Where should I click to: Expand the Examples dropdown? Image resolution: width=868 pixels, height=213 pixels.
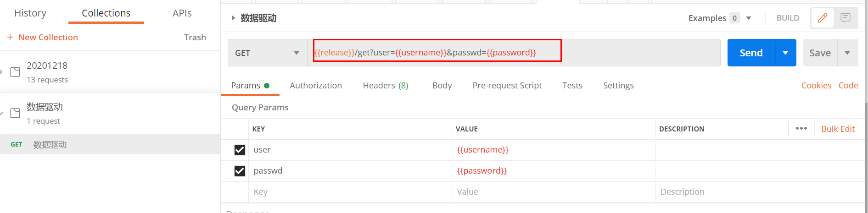pos(749,18)
